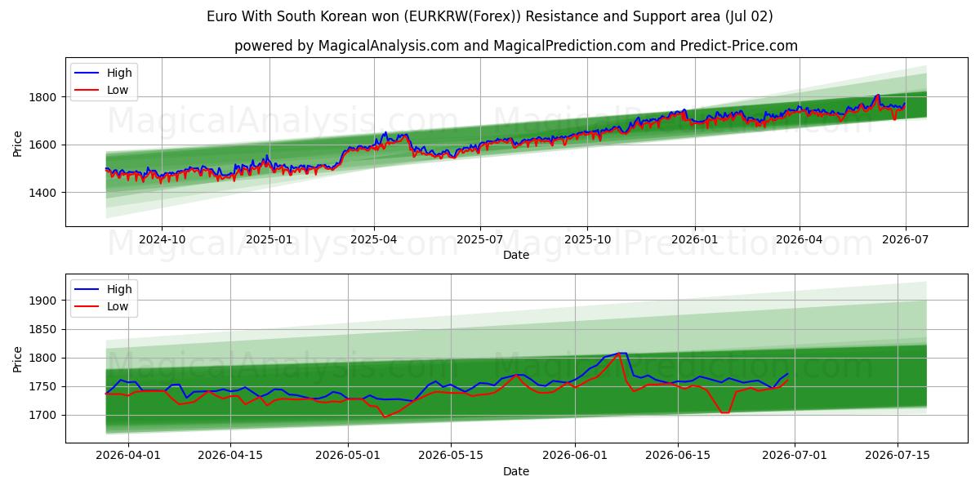Click the 1800 price tick, lower chart
This screenshot has height=490, width=980.
click(44, 358)
